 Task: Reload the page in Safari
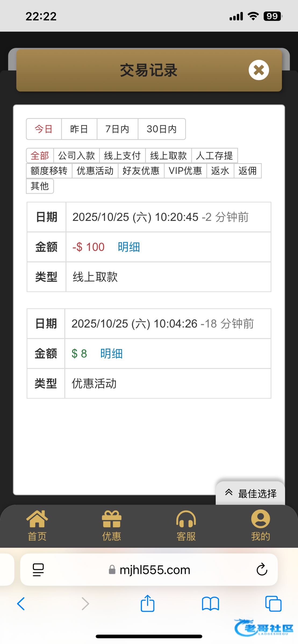[262, 569]
